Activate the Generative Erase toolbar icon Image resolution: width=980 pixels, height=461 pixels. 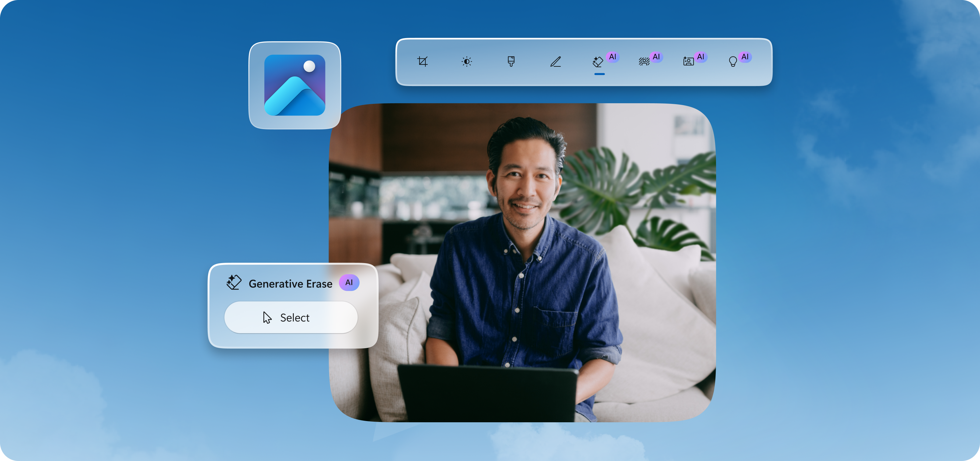coord(598,61)
